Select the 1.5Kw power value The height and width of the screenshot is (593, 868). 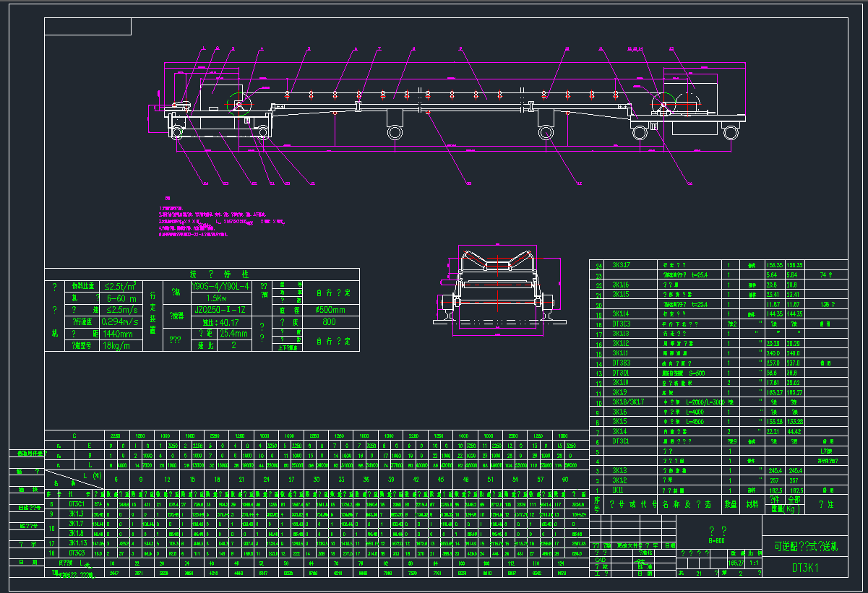[217, 298]
